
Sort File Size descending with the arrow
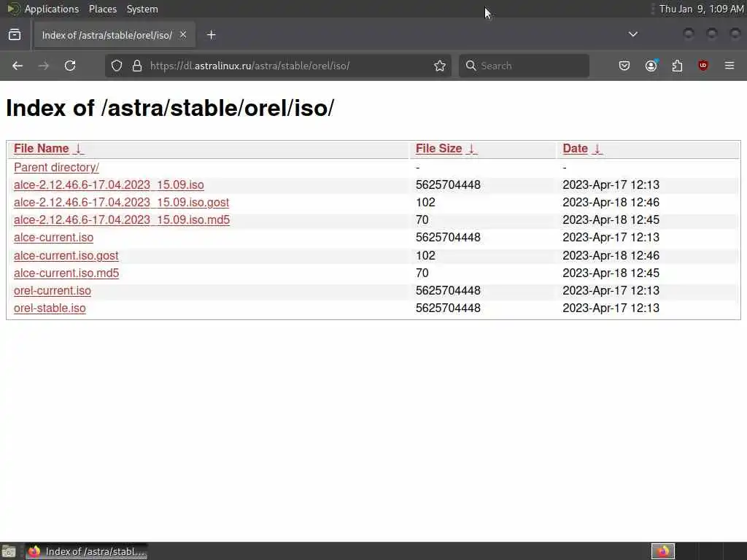point(471,149)
